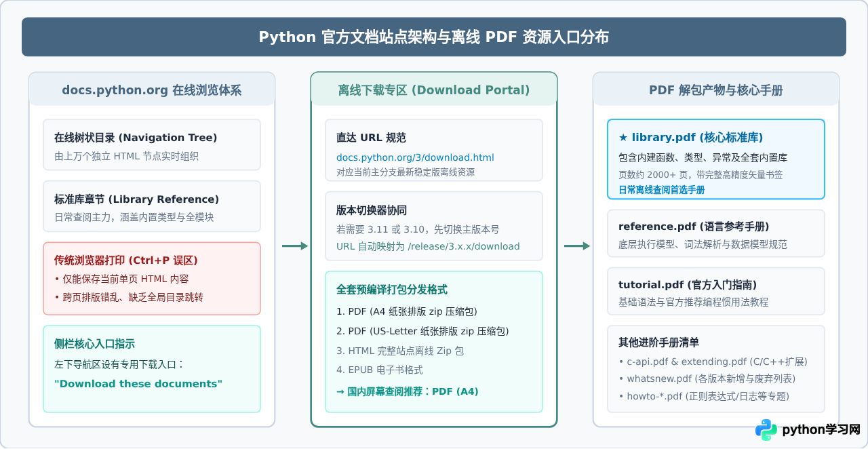
Task: Open the docs.python.org/3/download.html link
Action: pos(415,157)
